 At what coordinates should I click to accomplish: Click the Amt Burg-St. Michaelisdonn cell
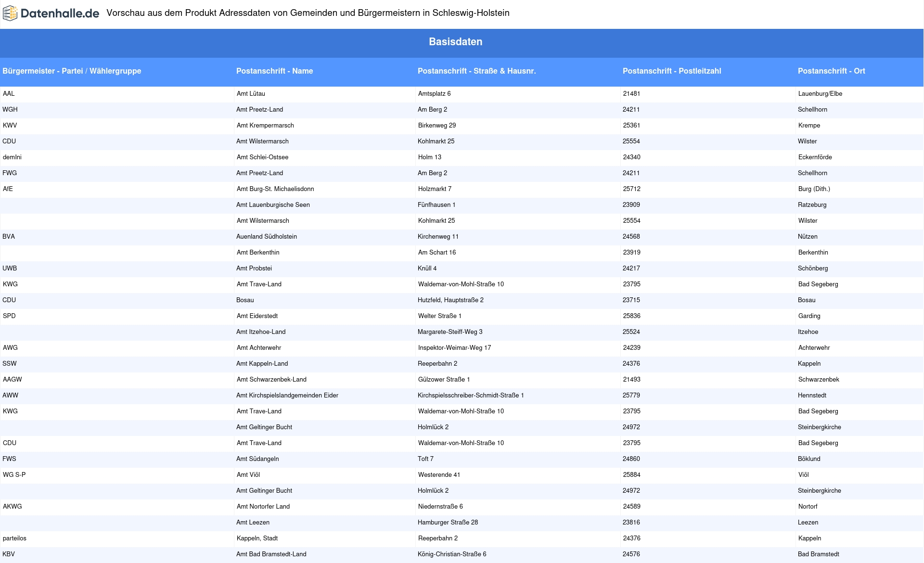coord(275,189)
